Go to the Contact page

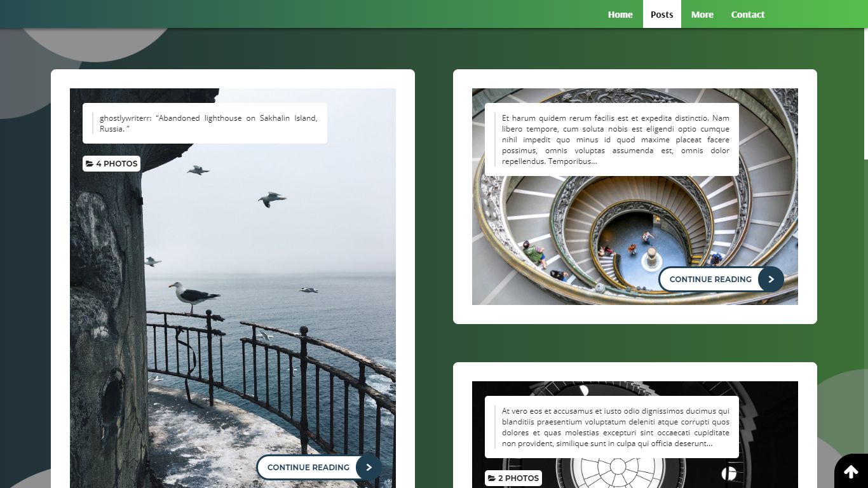click(747, 14)
